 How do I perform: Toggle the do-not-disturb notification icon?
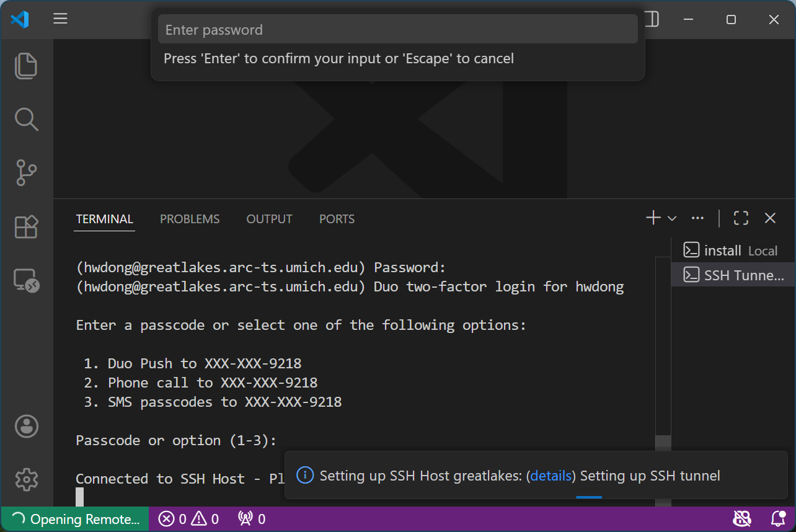(x=742, y=518)
